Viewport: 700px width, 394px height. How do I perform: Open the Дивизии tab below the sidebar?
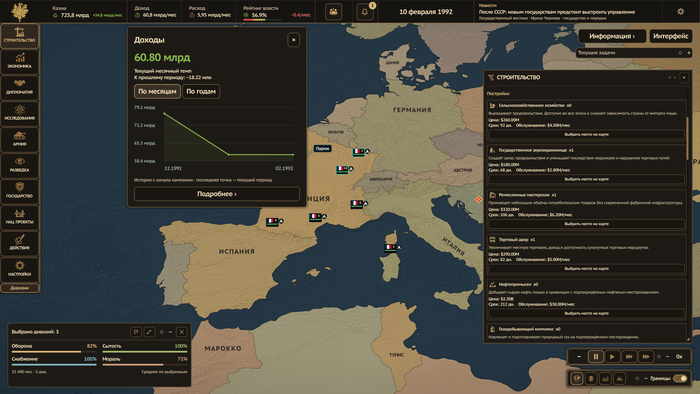20,288
